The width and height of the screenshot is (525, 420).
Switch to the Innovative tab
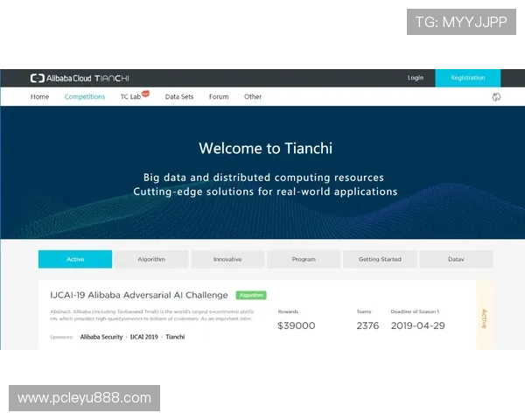click(227, 259)
